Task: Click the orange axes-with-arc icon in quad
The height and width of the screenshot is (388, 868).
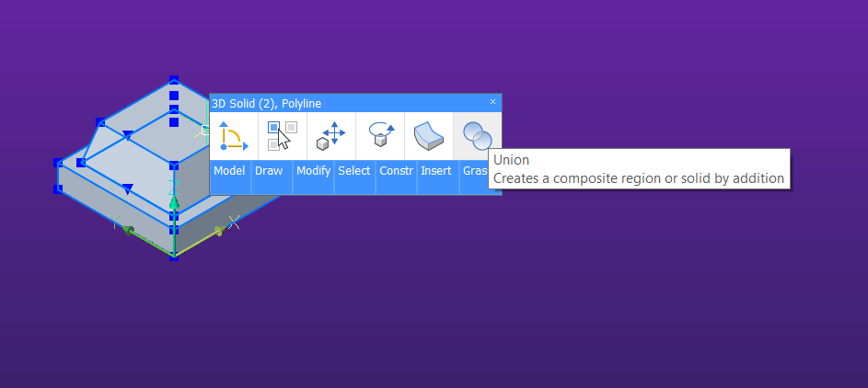Action: pyautogui.click(x=234, y=136)
